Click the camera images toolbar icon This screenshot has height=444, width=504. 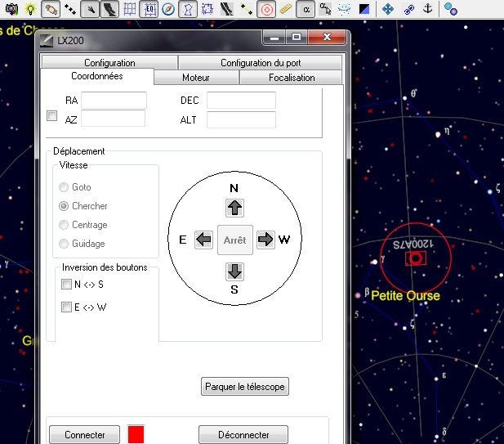click(x=11, y=9)
